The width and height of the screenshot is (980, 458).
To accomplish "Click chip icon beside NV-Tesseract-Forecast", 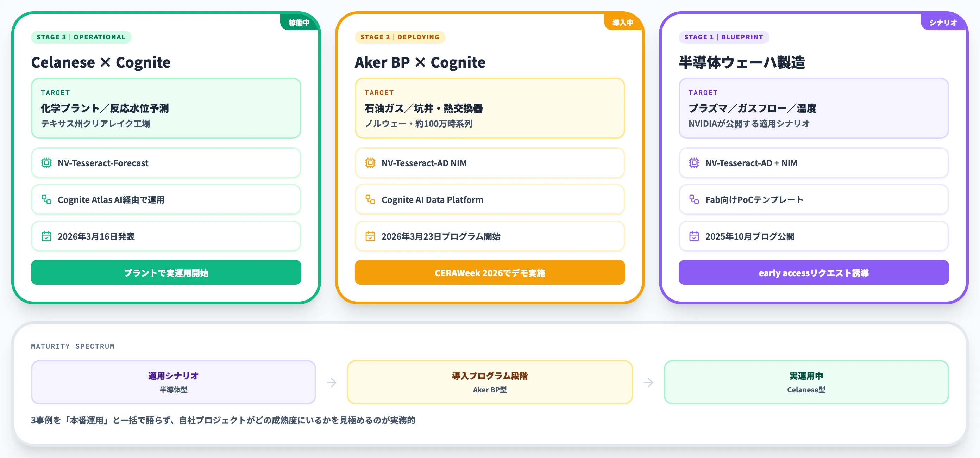I will pos(46,163).
